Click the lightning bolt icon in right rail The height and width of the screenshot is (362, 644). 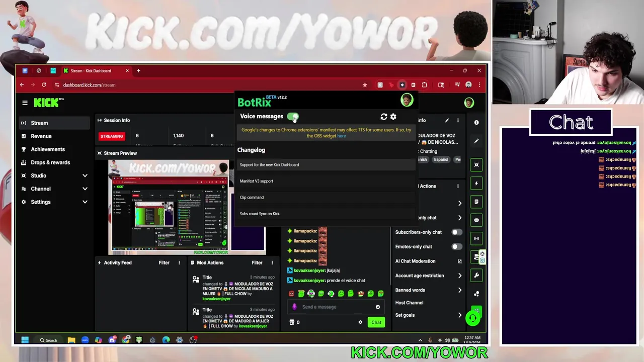476,184
